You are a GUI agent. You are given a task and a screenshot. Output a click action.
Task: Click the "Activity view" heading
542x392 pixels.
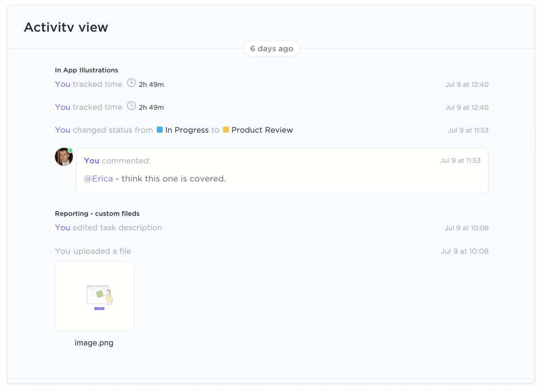click(x=66, y=27)
